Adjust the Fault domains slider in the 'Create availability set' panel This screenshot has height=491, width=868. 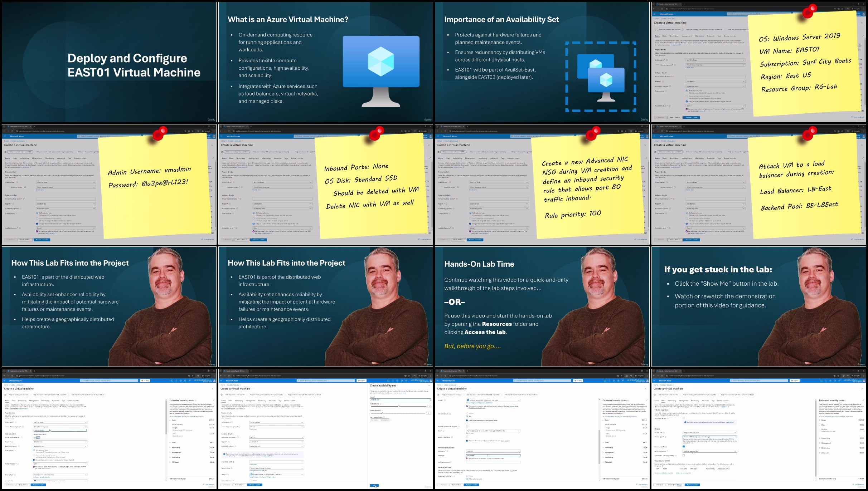[x=399, y=407]
